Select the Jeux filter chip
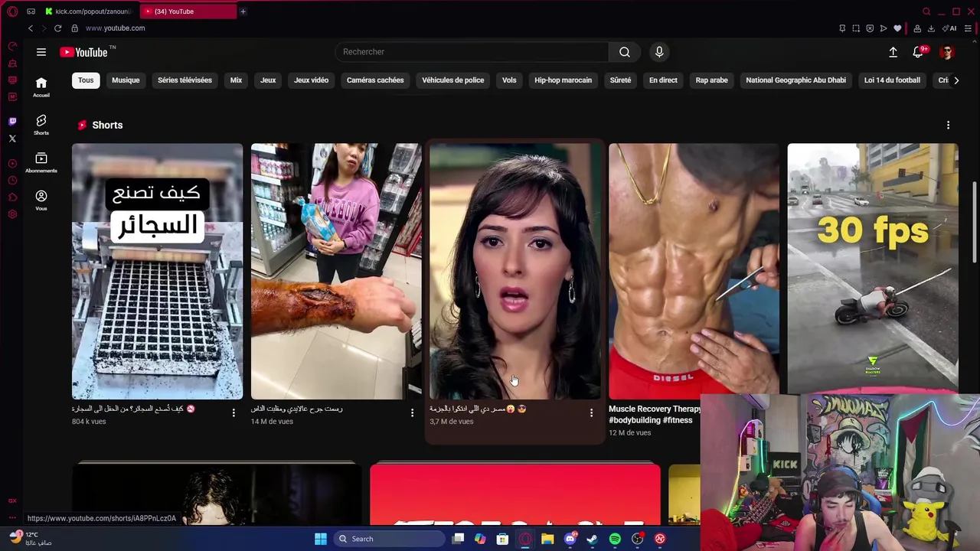This screenshot has height=551, width=980. point(268,80)
